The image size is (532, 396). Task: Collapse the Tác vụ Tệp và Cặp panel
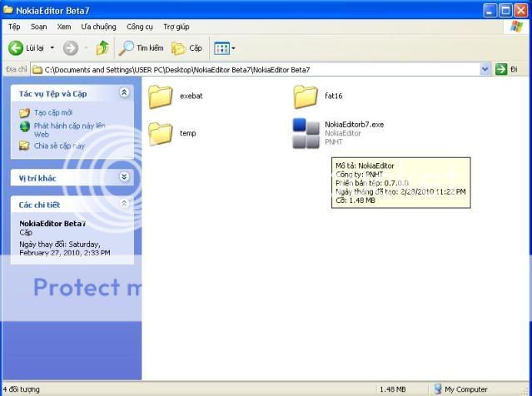tap(124, 93)
